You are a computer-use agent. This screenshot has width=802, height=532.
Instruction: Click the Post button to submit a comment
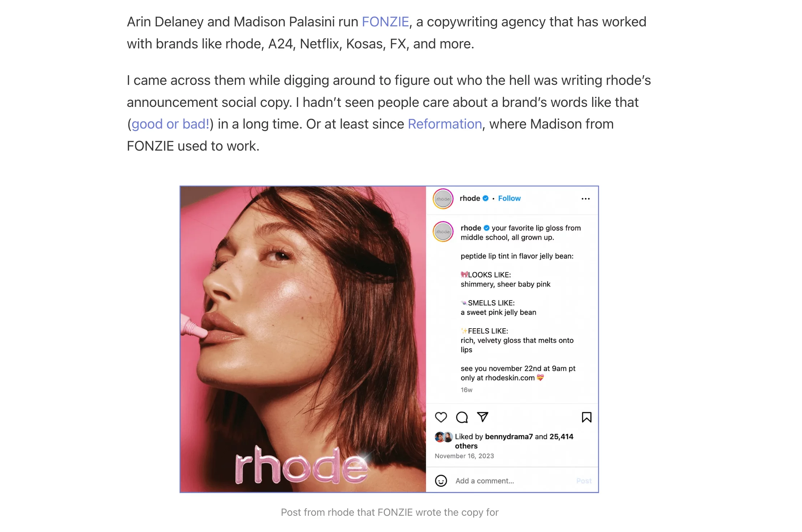tap(584, 481)
